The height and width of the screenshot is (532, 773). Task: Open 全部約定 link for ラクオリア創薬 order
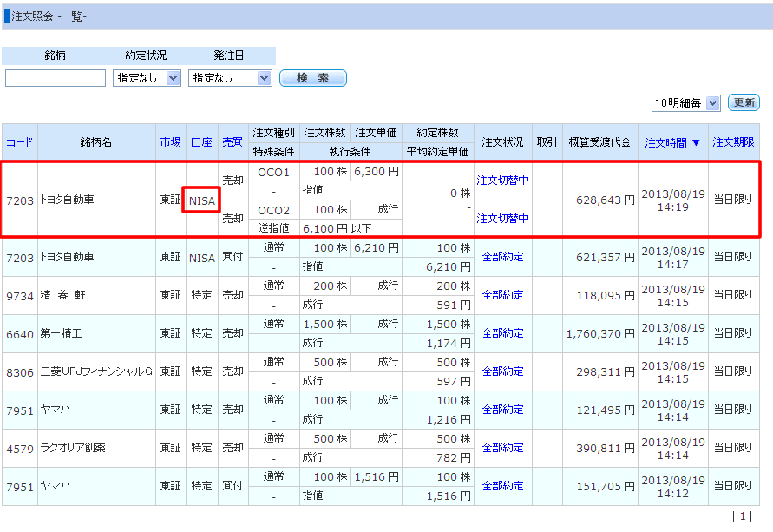pos(503,448)
